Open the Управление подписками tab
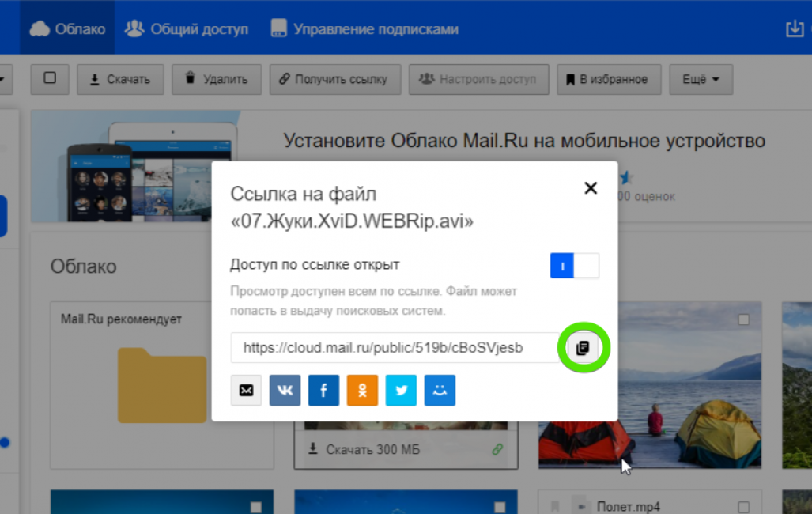This screenshot has height=514, width=812. point(364,29)
